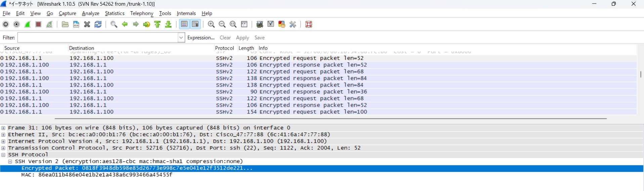Viewport: 644px width, 191px height.
Task: Stop the running capture
Action: 38,24
